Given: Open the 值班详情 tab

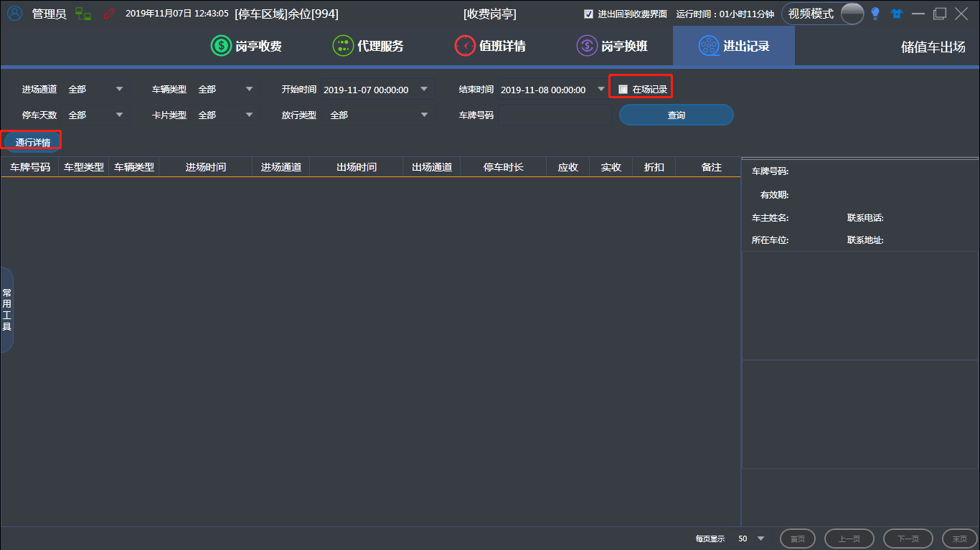Looking at the screenshot, I should [490, 46].
